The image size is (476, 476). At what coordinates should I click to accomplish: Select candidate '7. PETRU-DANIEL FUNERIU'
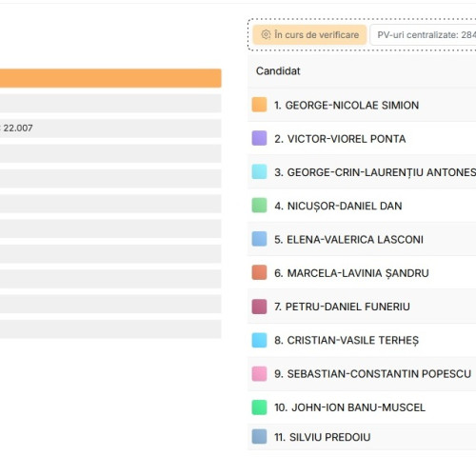click(342, 307)
